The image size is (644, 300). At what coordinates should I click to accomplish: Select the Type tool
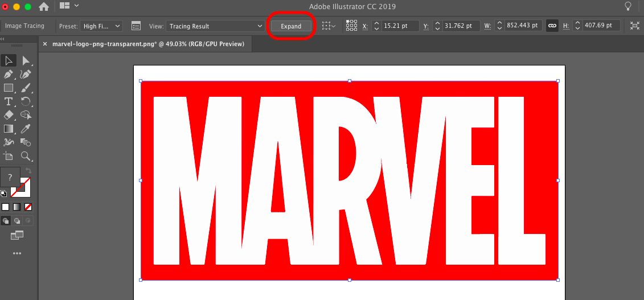pyautogui.click(x=9, y=101)
